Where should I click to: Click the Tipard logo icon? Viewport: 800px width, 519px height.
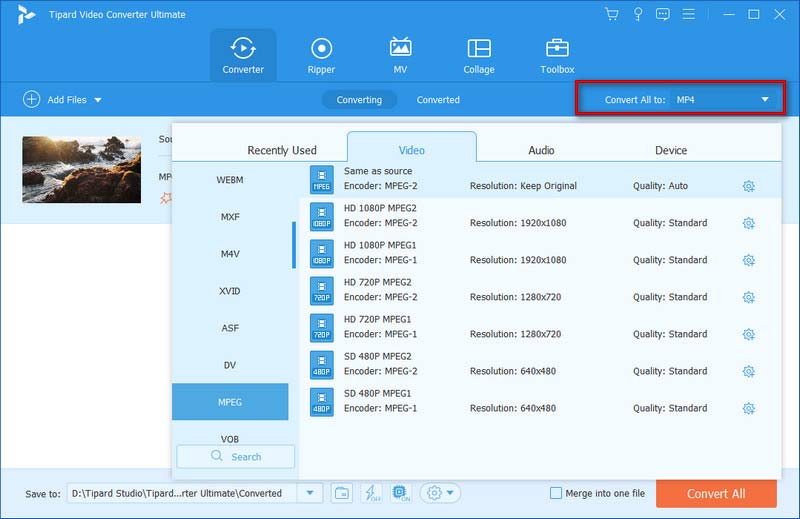(x=26, y=15)
